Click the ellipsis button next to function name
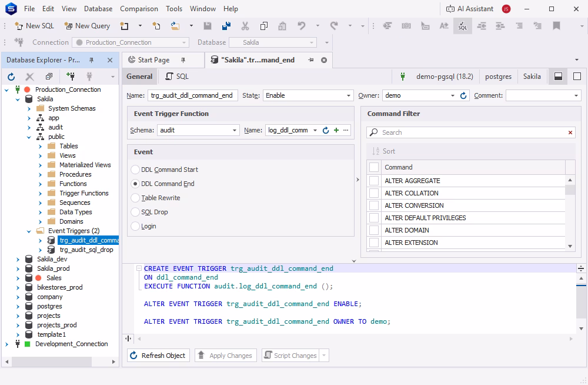The height and width of the screenshot is (385, 588). 346,130
